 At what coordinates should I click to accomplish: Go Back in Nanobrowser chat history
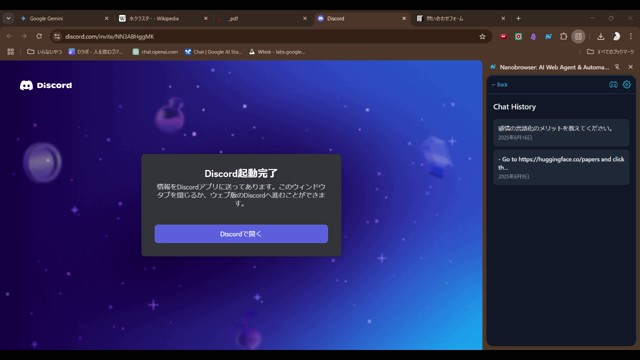(x=500, y=84)
